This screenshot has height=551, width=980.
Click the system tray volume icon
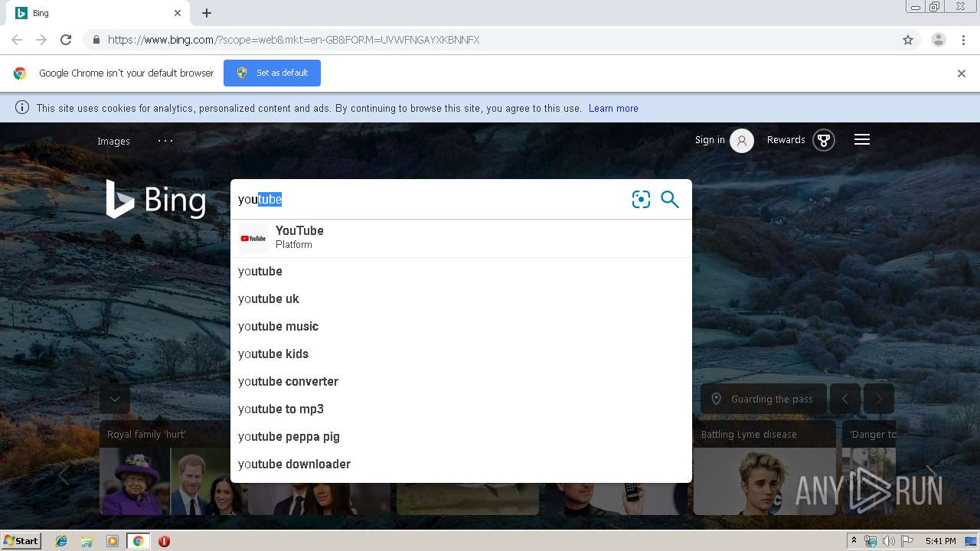pos(888,541)
